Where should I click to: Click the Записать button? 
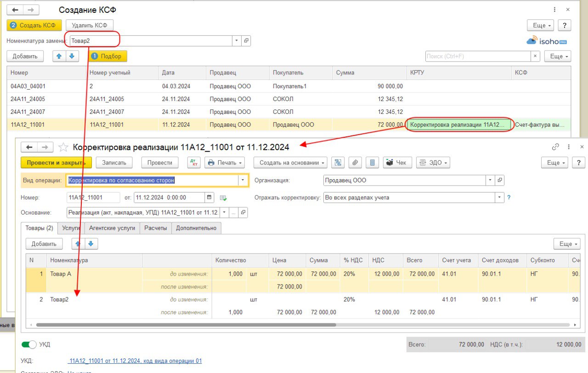(114, 163)
